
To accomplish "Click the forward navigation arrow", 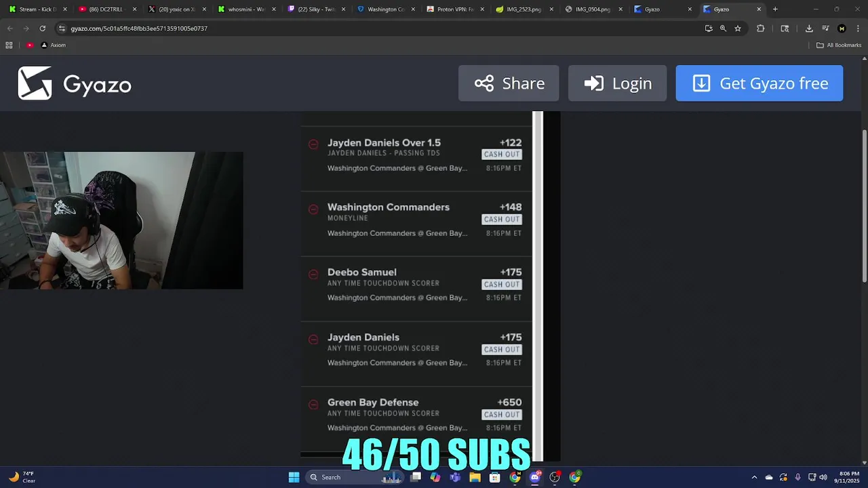I will (26, 28).
